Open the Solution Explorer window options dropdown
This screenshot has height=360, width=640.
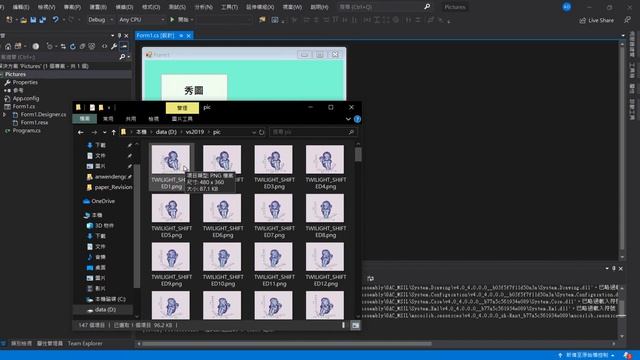112,36
